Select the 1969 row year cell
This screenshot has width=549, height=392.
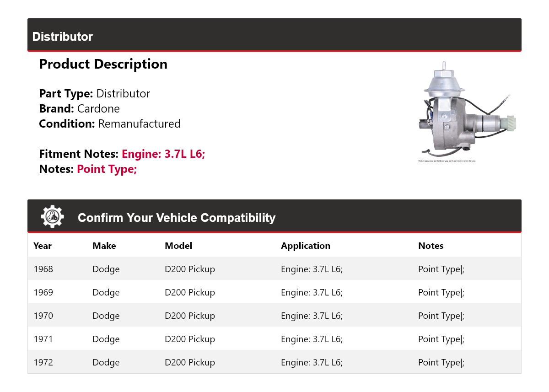coord(43,292)
